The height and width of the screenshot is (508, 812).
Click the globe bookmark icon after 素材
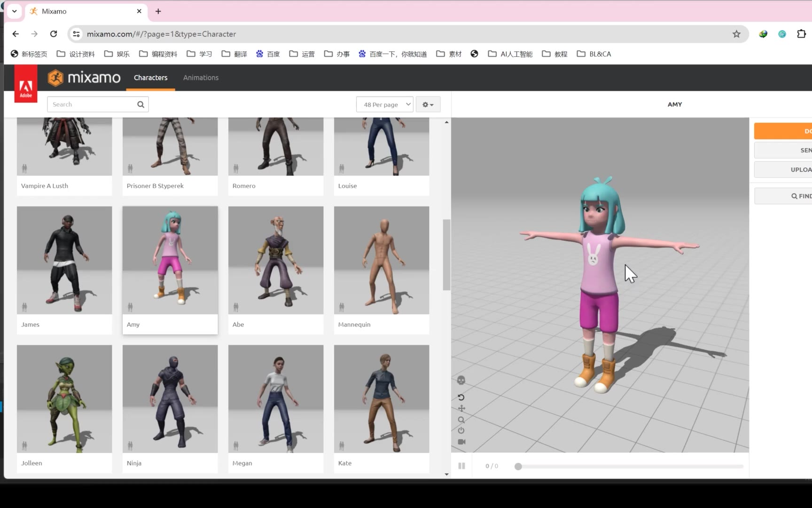475,54
